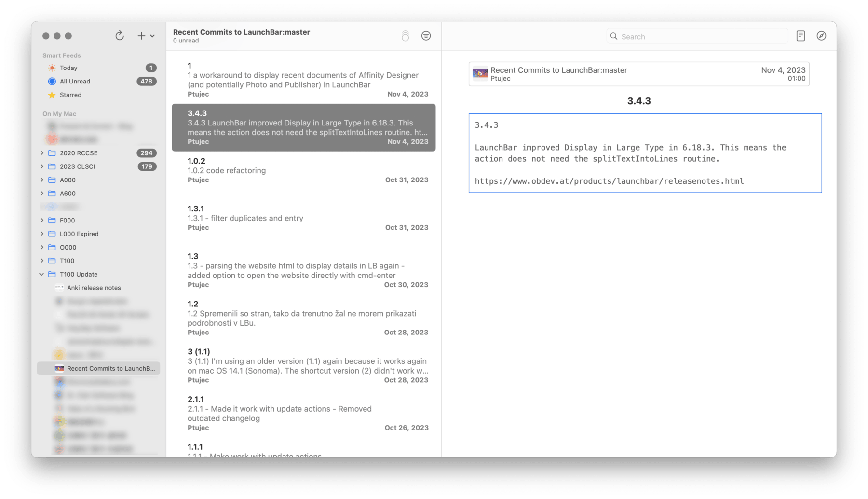Expand the T100 folder
Image resolution: width=868 pixels, height=499 pixels.
click(x=42, y=261)
